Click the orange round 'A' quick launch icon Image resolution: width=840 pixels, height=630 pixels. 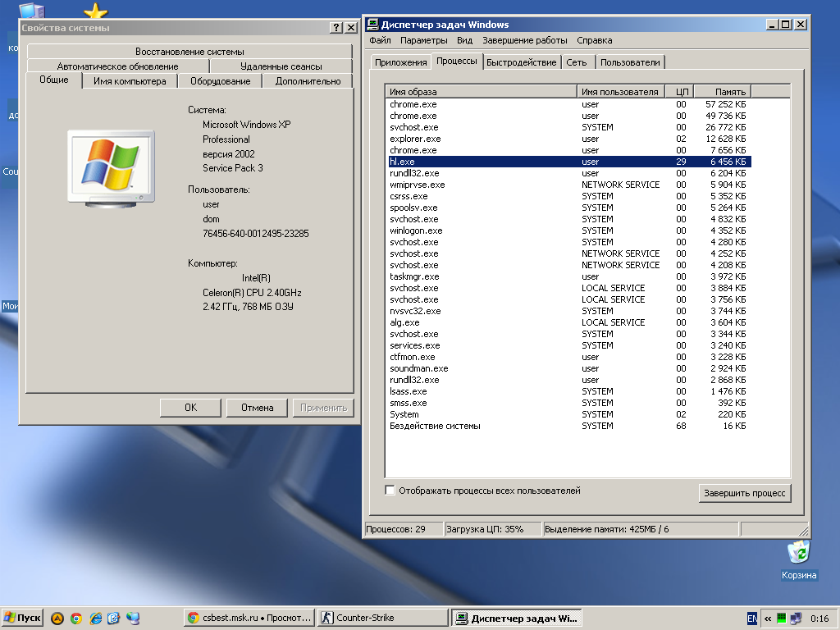click(x=57, y=619)
